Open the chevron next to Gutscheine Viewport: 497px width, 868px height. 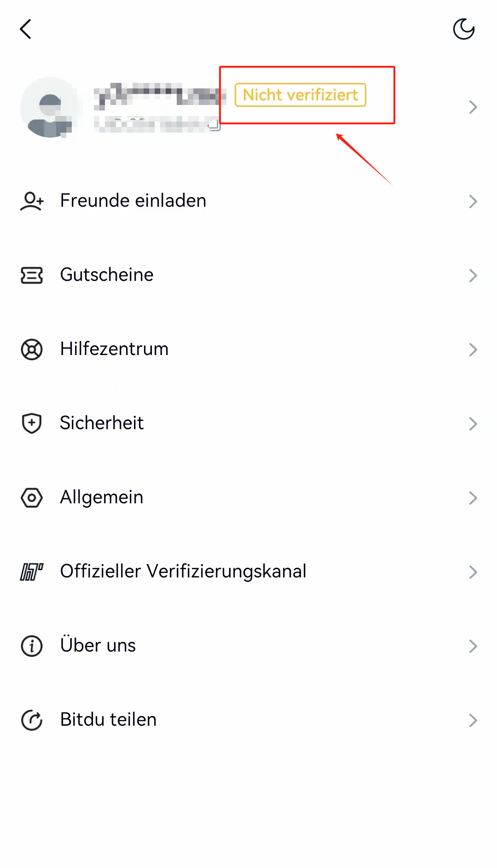tap(473, 275)
